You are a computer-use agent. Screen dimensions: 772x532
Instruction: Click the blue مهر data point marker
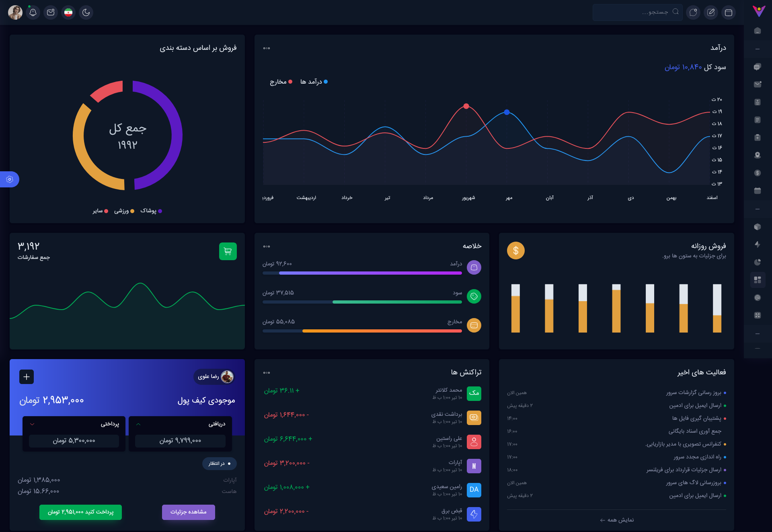click(507, 112)
